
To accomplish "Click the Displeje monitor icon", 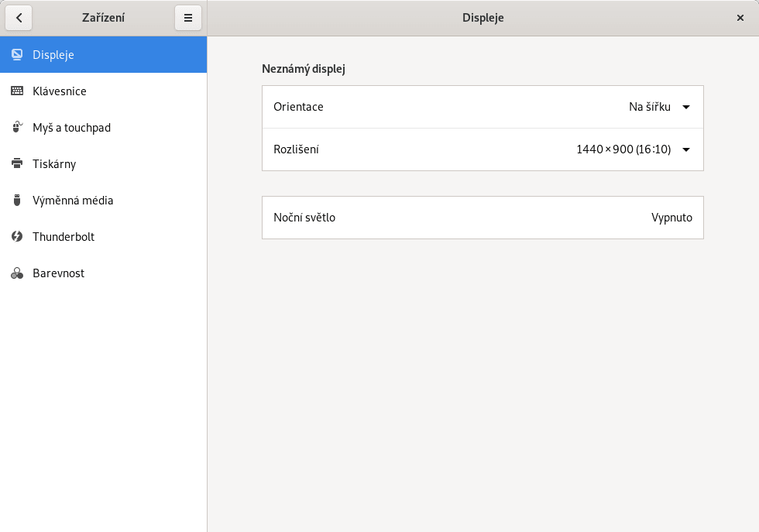I will [17, 55].
